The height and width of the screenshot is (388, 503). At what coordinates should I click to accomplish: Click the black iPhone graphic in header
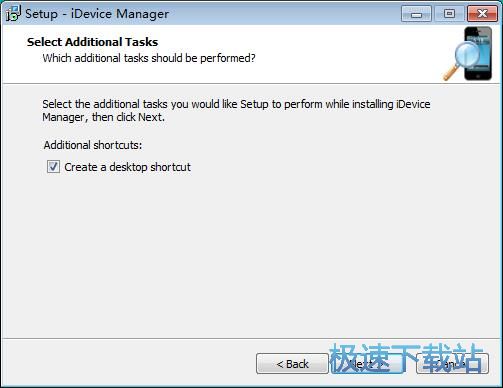click(478, 53)
